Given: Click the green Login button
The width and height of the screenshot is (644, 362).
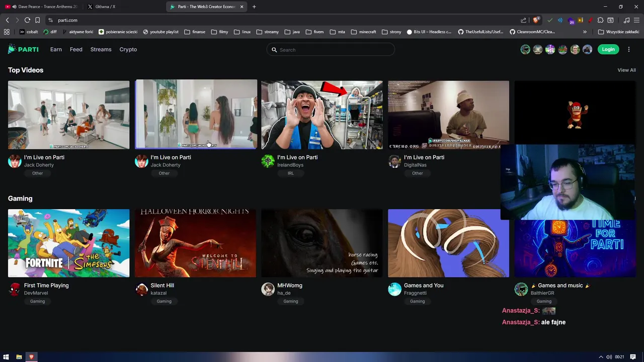Looking at the screenshot, I should pos(608,49).
